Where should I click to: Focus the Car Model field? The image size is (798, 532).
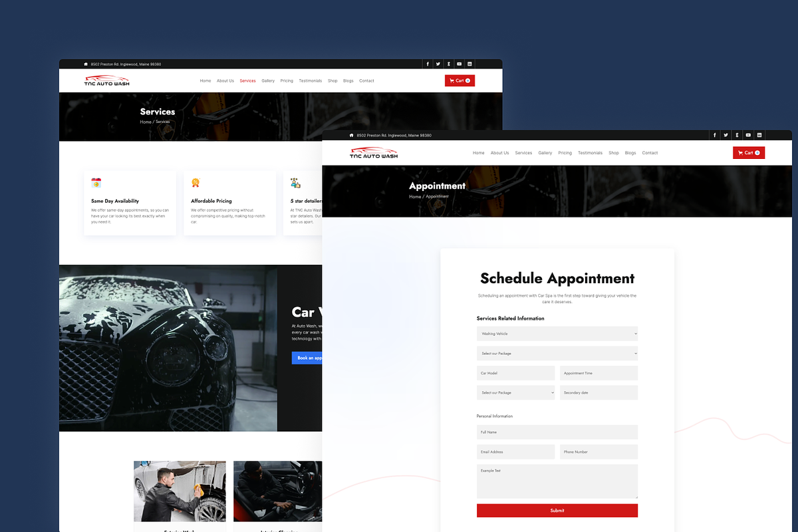coord(515,373)
